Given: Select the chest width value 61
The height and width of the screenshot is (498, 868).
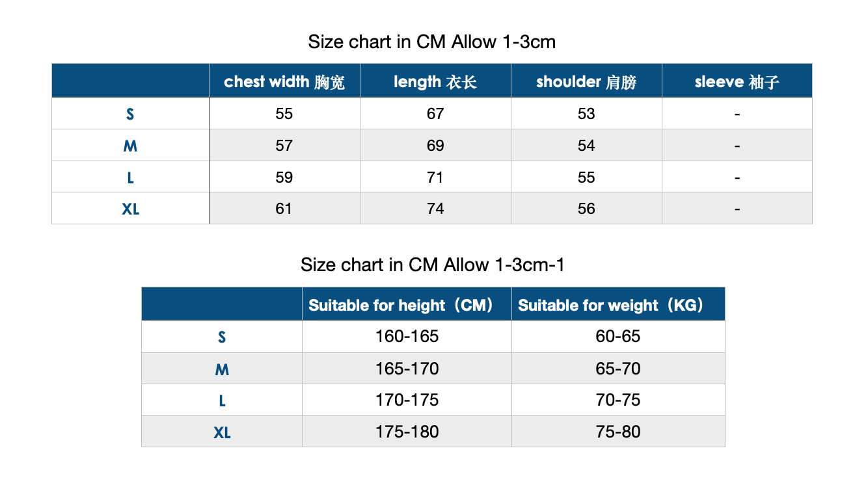Looking at the screenshot, I should pyautogui.click(x=284, y=209).
